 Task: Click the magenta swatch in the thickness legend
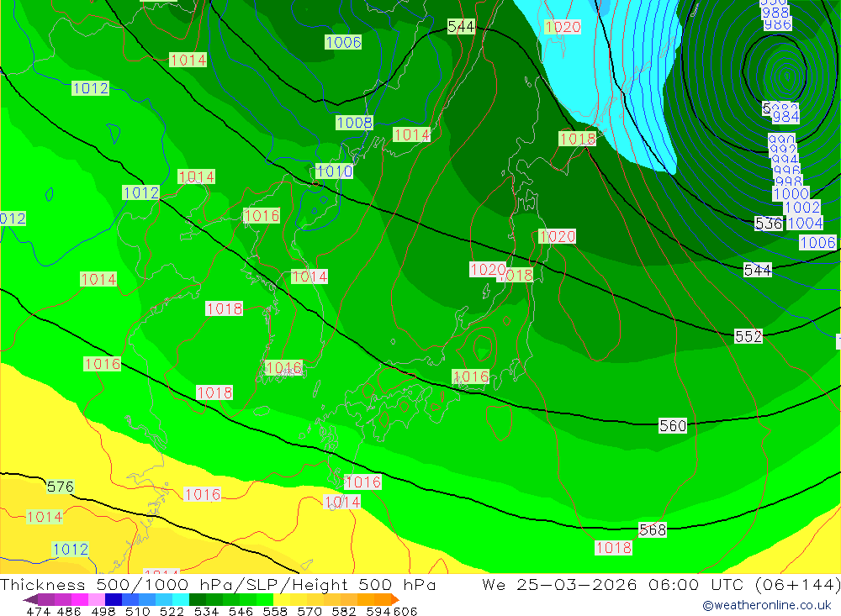click(x=79, y=599)
